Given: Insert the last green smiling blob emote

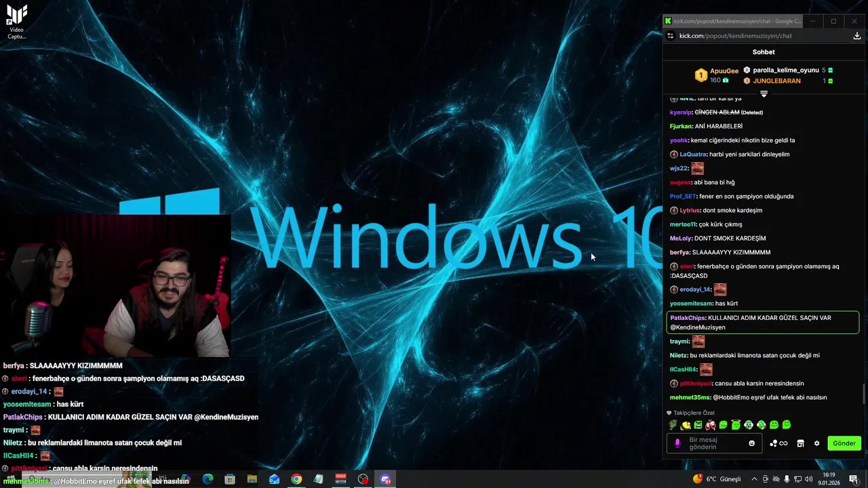Looking at the screenshot, I should coord(787,425).
